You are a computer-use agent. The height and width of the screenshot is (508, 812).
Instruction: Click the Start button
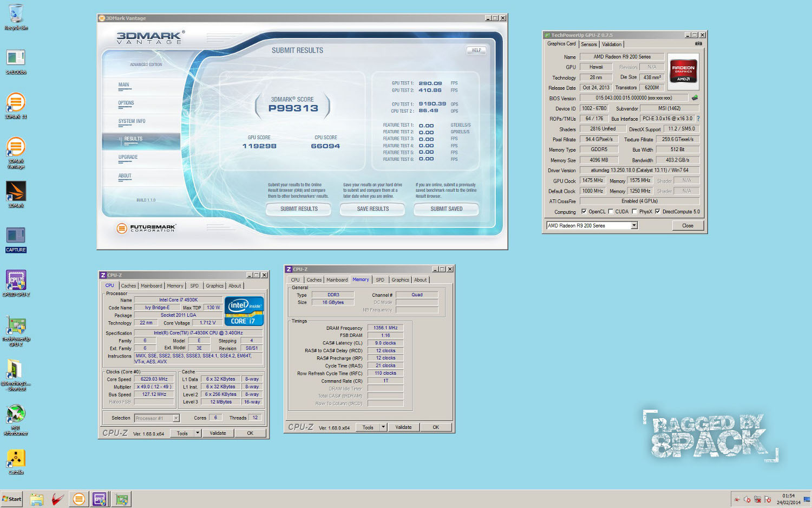click(x=12, y=499)
